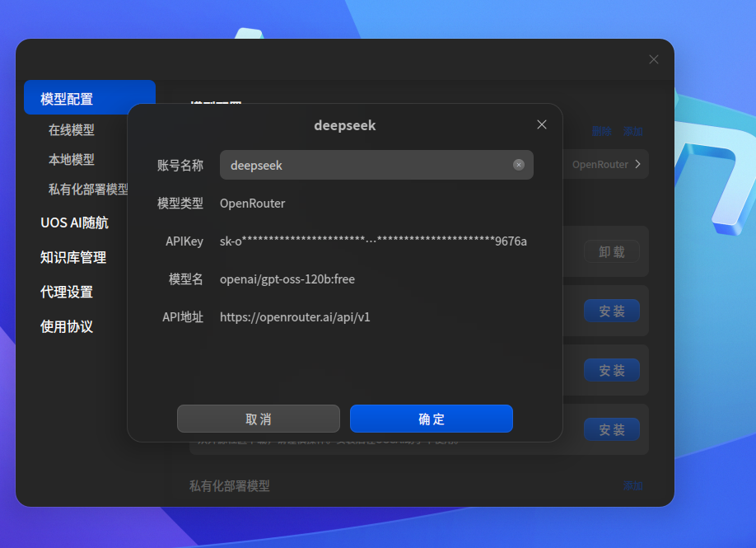
Task: Click 添加 for 私有化部署模型 section
Action: point(632,485)
